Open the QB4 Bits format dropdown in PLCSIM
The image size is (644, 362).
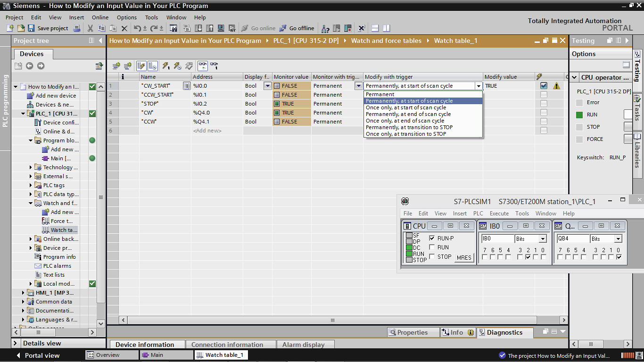coord(618,239)
